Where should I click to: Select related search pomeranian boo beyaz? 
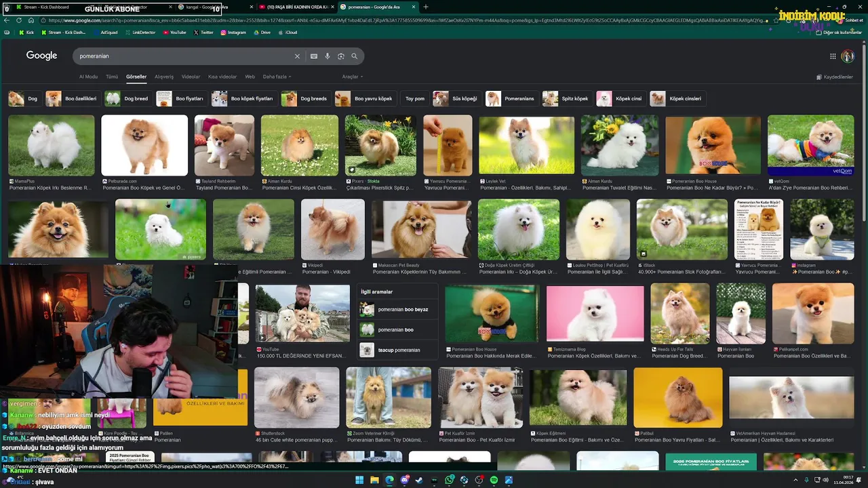(397, 310)
